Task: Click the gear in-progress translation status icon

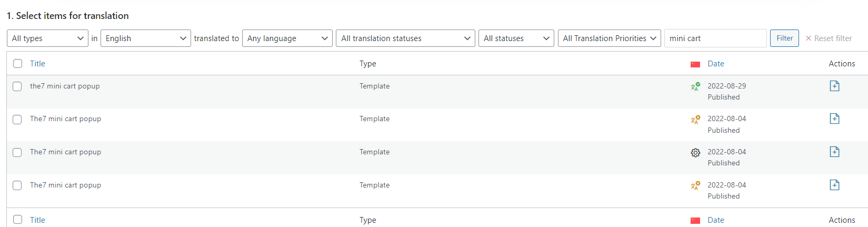Action: (x=695, y=153)
